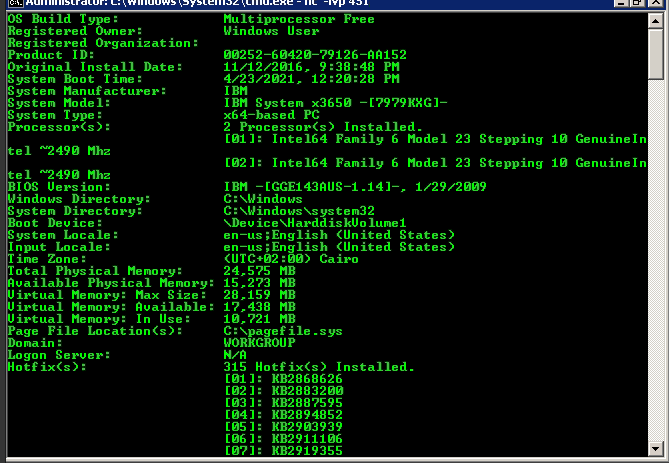Click the vertical scrollbar thumb
Viewport: 669px width, 463px height.
[655, 54]
